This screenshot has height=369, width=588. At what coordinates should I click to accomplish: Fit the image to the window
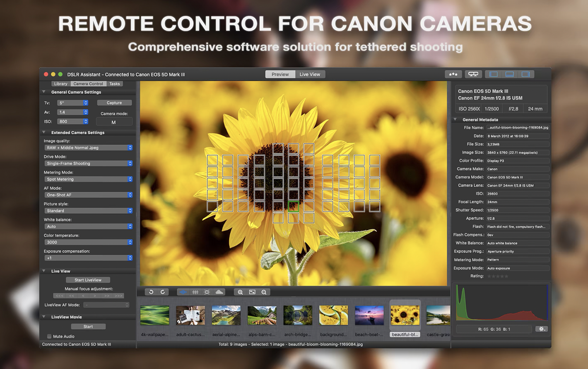252,292
